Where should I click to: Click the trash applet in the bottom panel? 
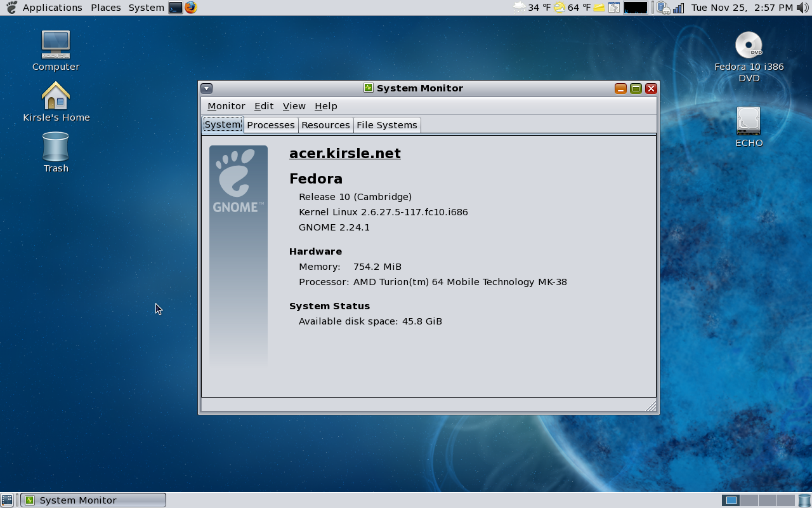click(804, 500)
